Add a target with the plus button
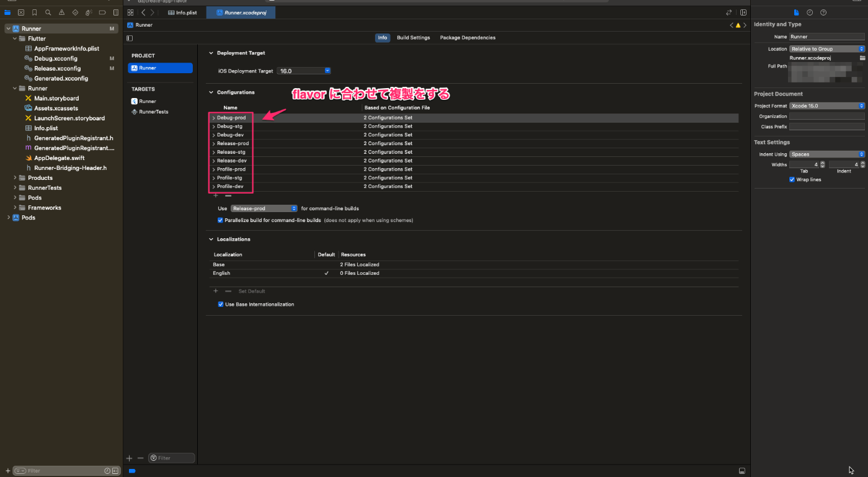The image size is (868, 477). [x=130, y=458]
